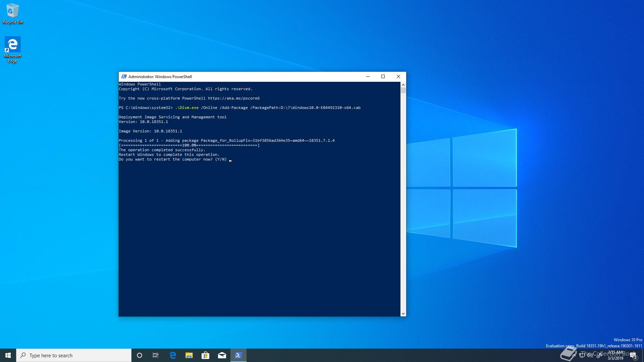Launch Microsoft Edge from the taskbar
The width and height of the screenshot is (644, 362).
pyautogui.click(x=173, y=355)
